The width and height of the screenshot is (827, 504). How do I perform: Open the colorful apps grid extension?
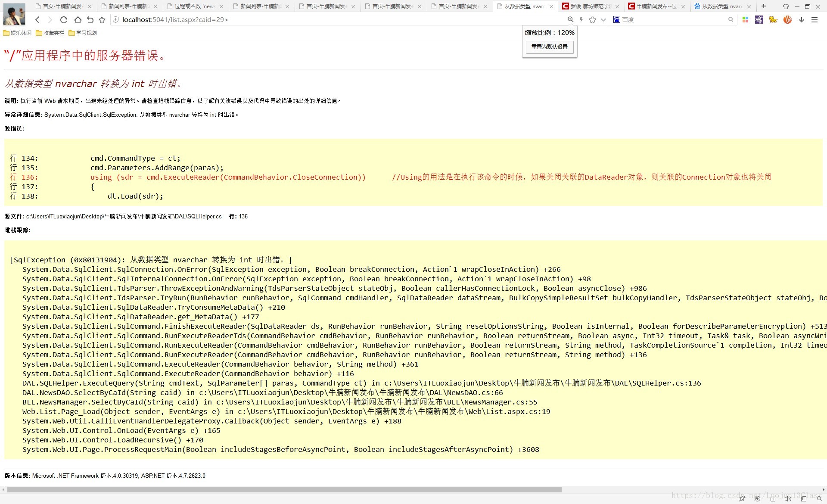click(746, 19)
